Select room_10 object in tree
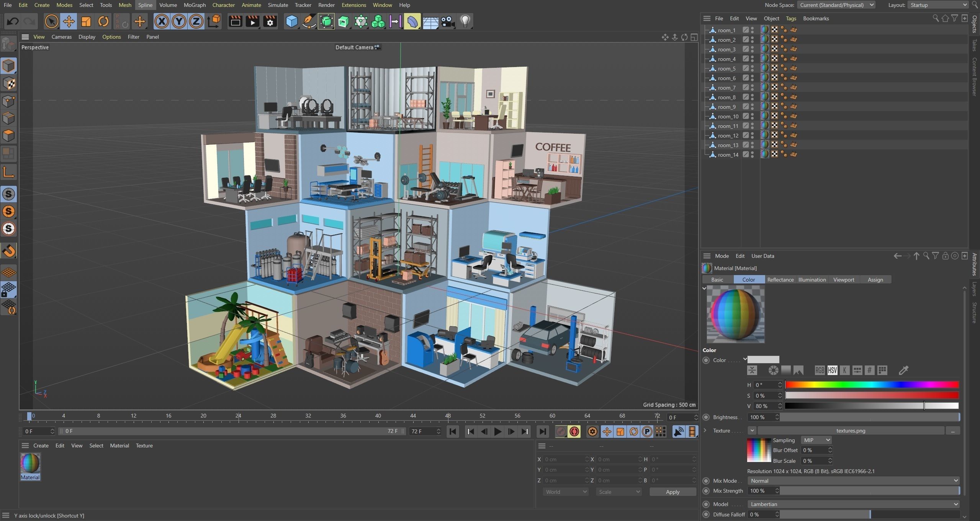The height and width of the screenshot is (521, 980). tap(728, 116)
